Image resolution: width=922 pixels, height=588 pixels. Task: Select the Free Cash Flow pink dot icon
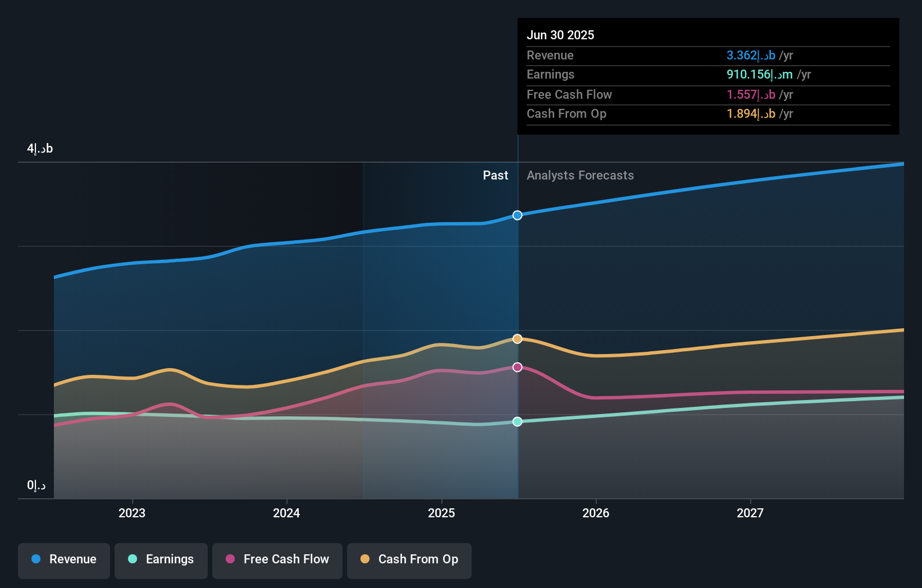[230, 559]
